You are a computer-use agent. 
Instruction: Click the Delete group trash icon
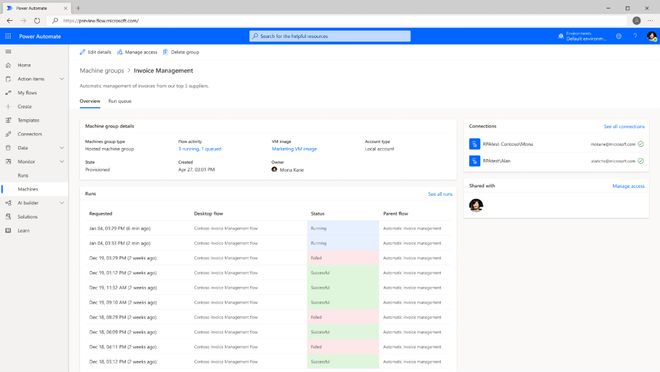click(x=165, y=52)
